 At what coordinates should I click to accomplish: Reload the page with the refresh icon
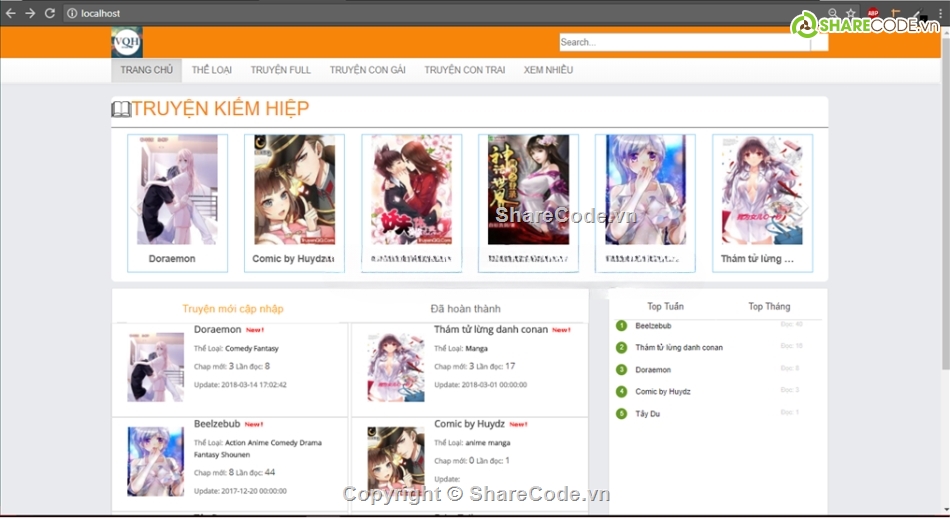coord(50,13)
